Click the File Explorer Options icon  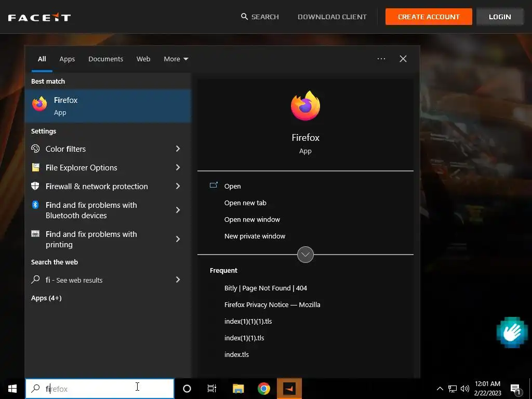(x=35, y=167)
